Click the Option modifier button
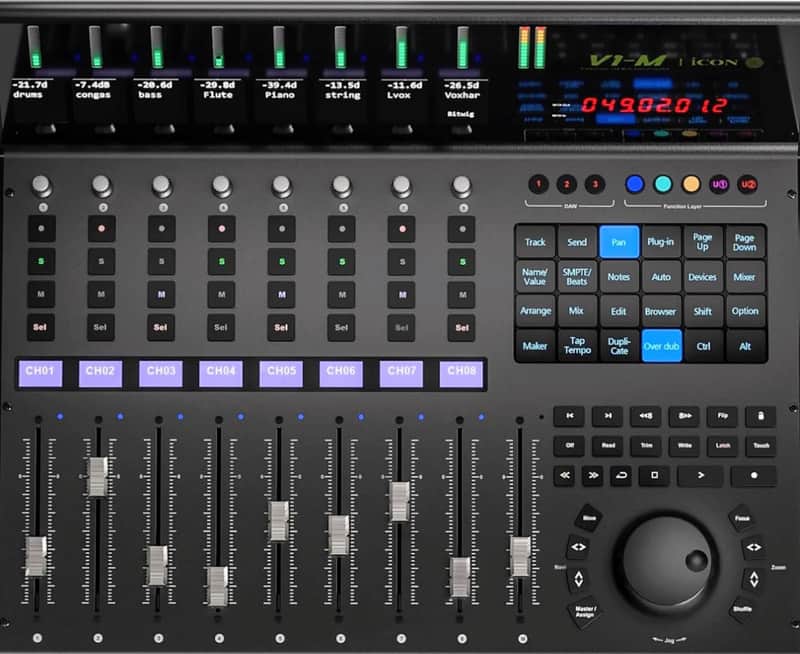 745,311
